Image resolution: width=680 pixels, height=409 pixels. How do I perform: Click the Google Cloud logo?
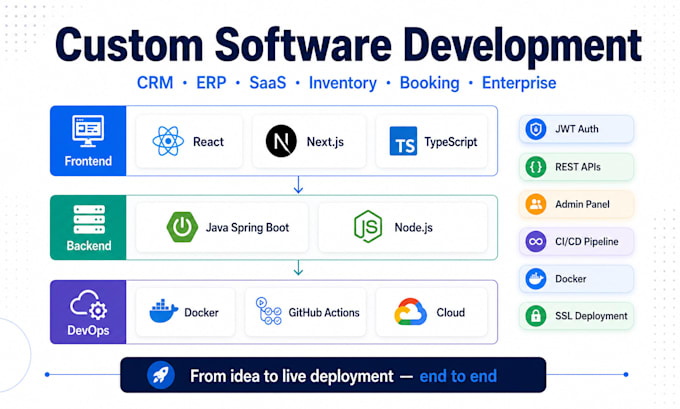point(410,312)
